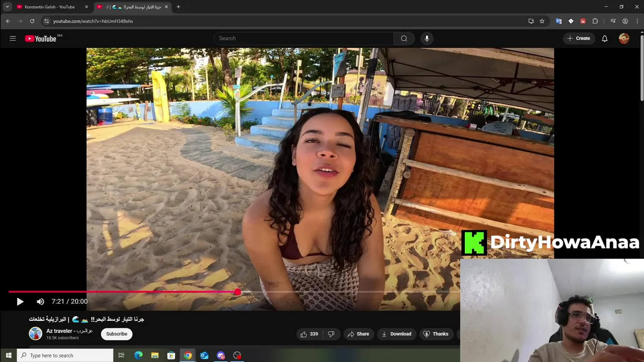The height and width of the screenshot is (362, 644).
Task: Go forward in browser history
Action: 20,21
